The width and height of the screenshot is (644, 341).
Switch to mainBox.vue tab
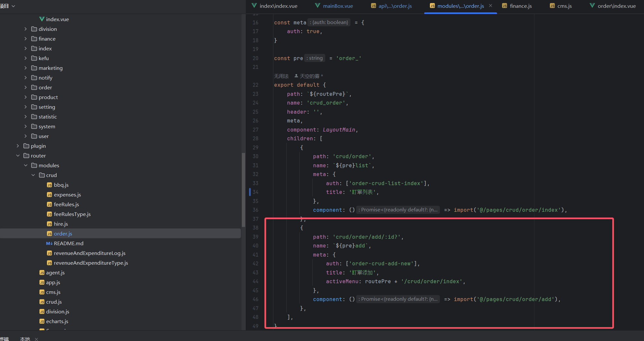point(334,6)
